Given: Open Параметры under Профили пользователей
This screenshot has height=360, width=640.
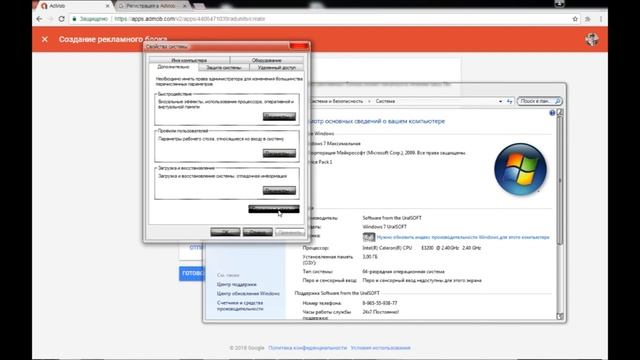Looking at the screenshot, I should coord(279,153).
